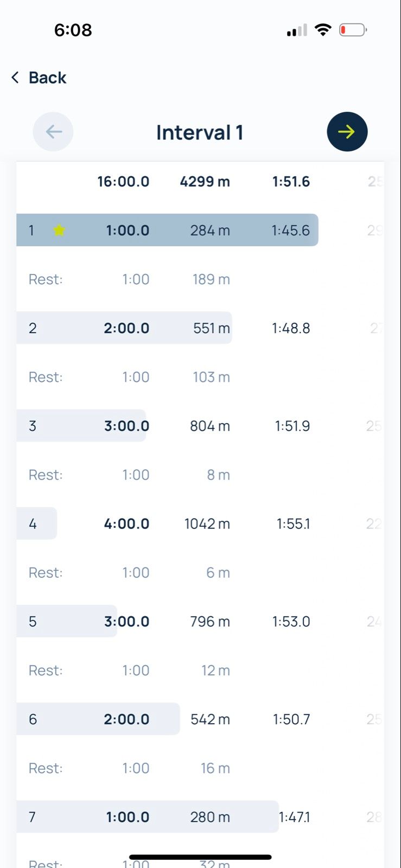Go to next interval with arrow button
This screenshot has height=868, width=401.
coord(347,132)
